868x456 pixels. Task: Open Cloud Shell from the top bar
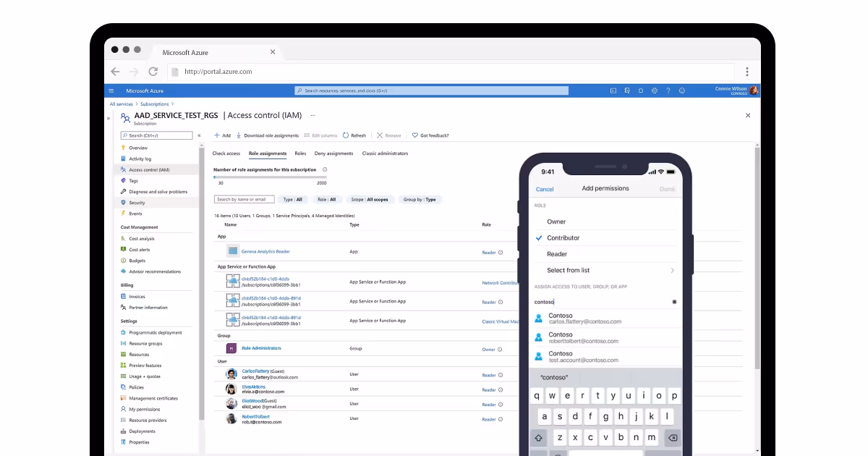tap(613, 90)
